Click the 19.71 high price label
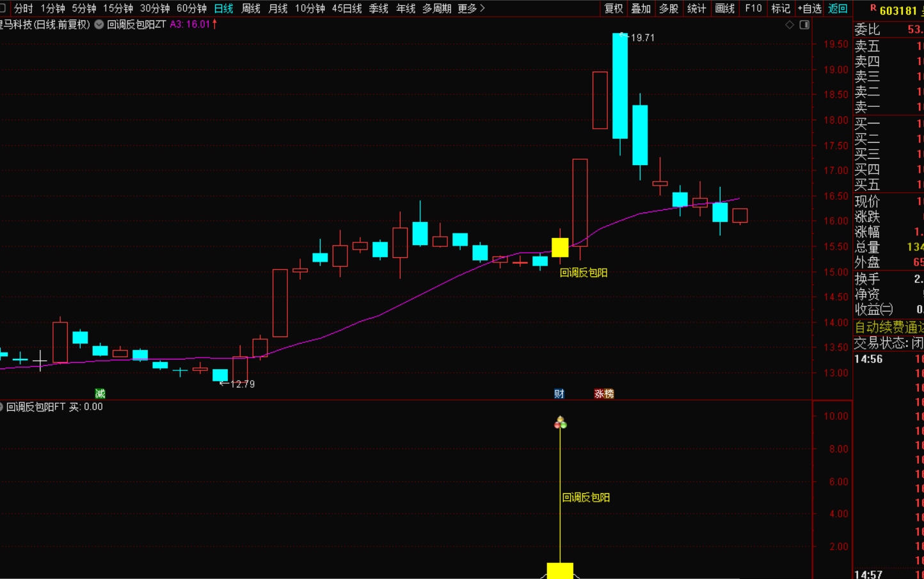The width and height of the screenshot is (924, 579). [x=642, y=38]
